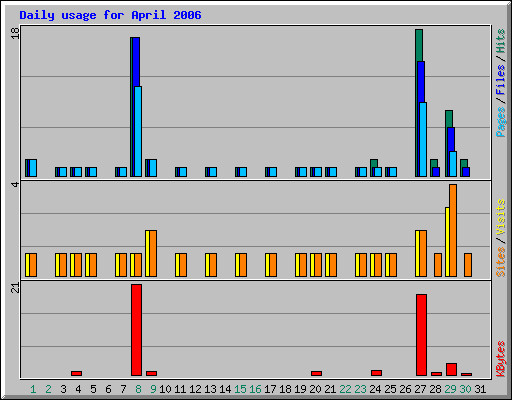This screenshot has width=512, height=400.
Task: Click the 'Pages' legend label
Action: click(x=500, y=122)
